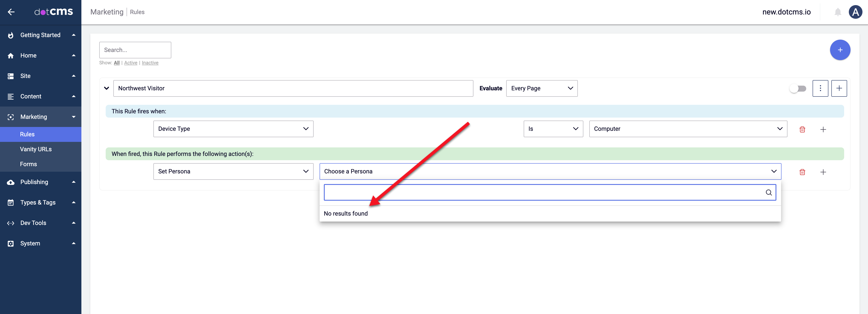Click the System gear icon in sidebar
Viewport: 868px width, 314px height.
(x=10, y=243)
